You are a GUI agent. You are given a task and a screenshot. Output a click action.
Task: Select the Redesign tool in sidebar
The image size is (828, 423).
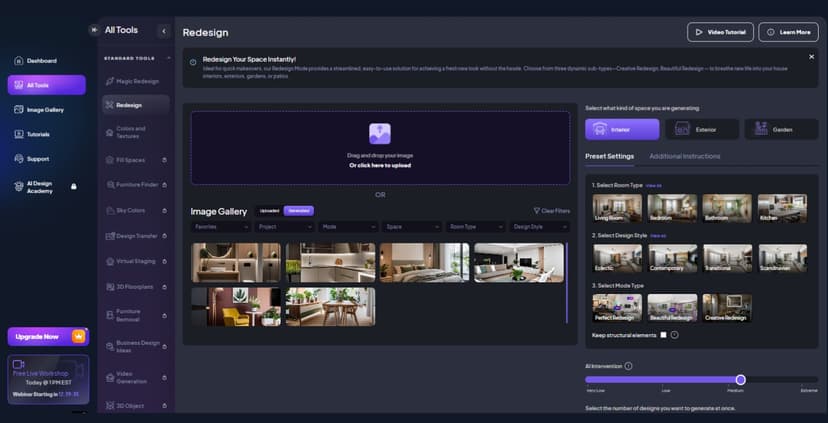(136, 105)
